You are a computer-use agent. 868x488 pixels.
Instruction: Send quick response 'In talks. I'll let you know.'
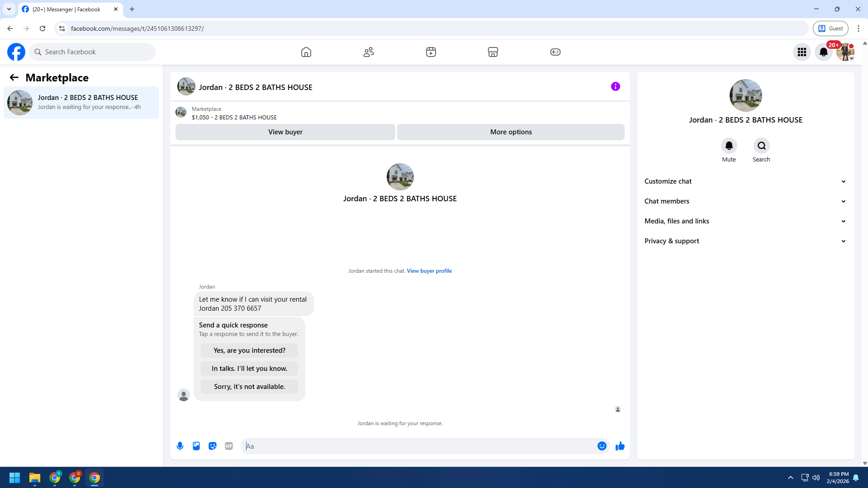[x=249, y=369]
